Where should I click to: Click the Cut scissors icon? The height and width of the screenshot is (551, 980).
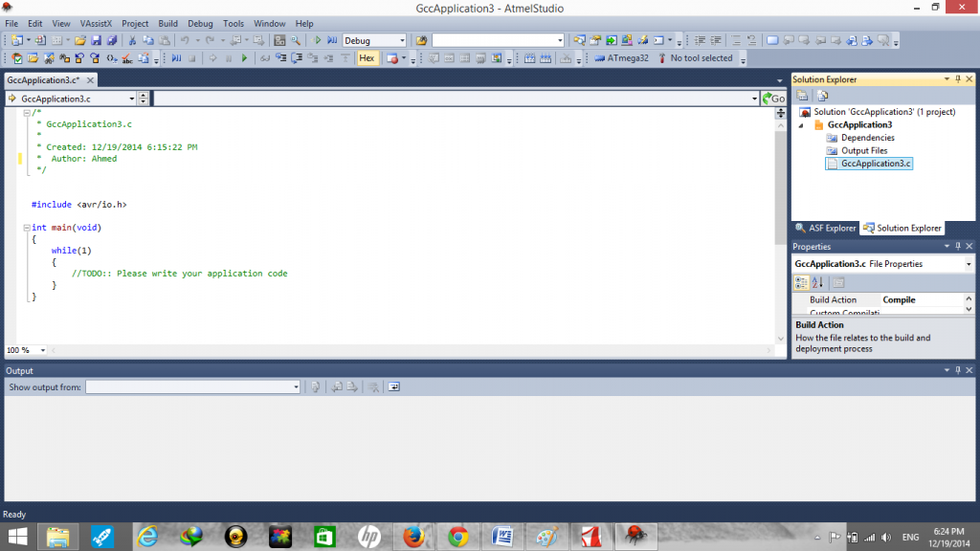pyautogui.click(x=133, y=40)
